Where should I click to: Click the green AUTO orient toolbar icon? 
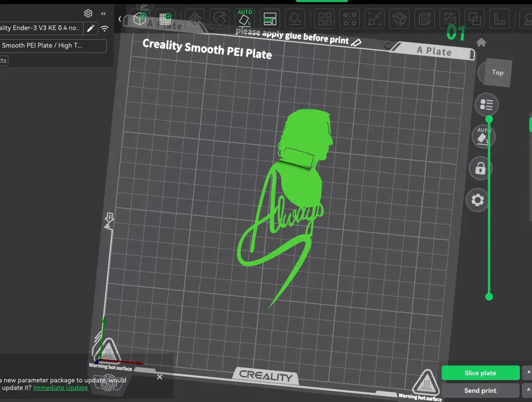[245, 18]
